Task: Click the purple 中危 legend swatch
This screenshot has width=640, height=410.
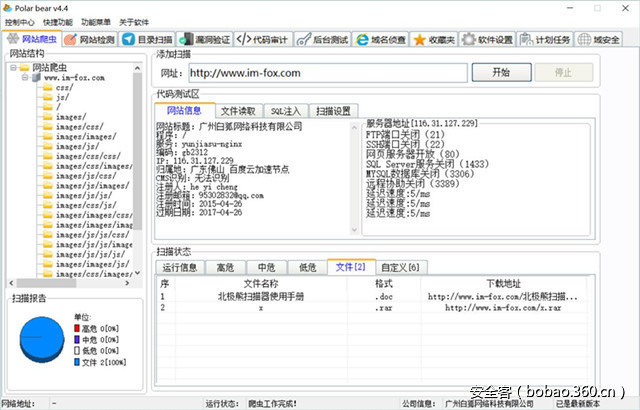Action: (x=77, y=339)
